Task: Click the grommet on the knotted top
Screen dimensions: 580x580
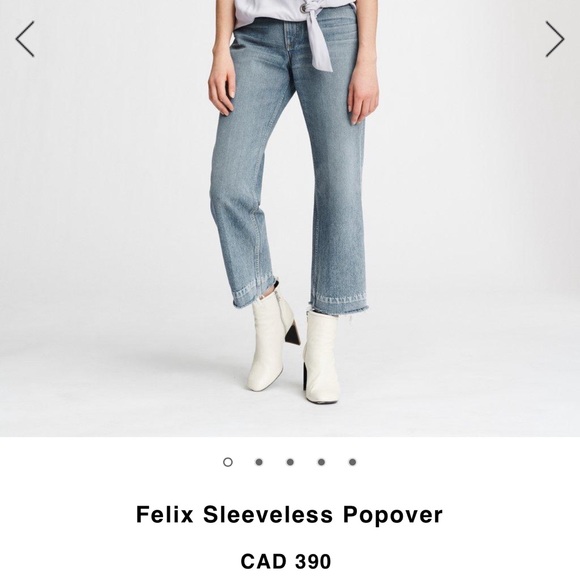Action: tap(304, 8)
